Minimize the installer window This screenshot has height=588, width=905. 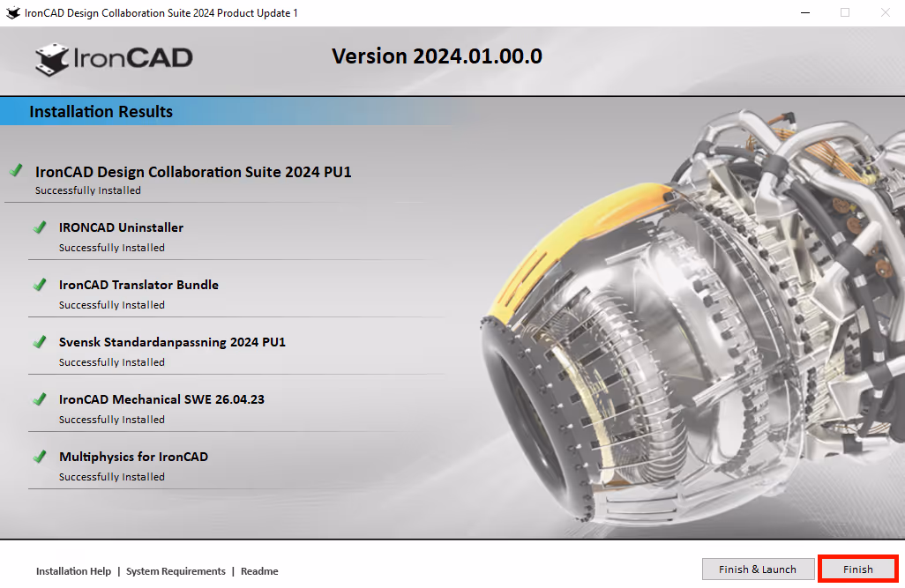805,12
